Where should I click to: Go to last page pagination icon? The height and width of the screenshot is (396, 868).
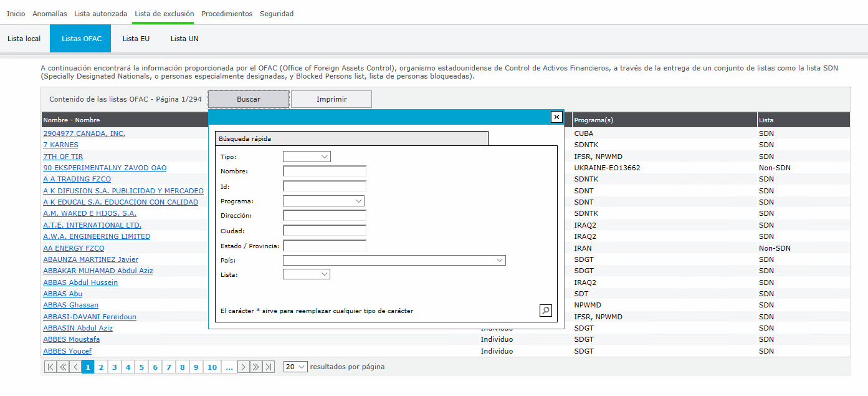pyautogui.click(x=269, y=367)
